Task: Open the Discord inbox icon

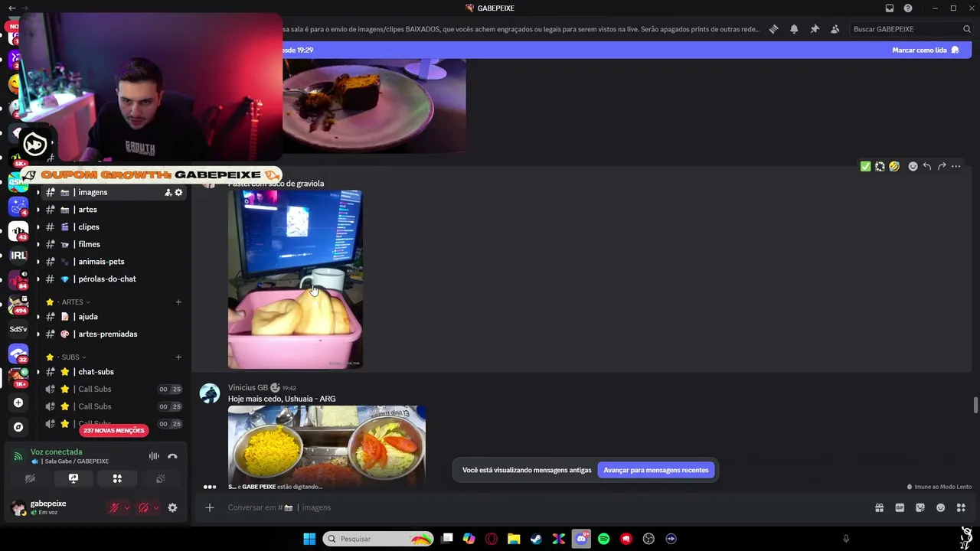Action: (890, 8)
